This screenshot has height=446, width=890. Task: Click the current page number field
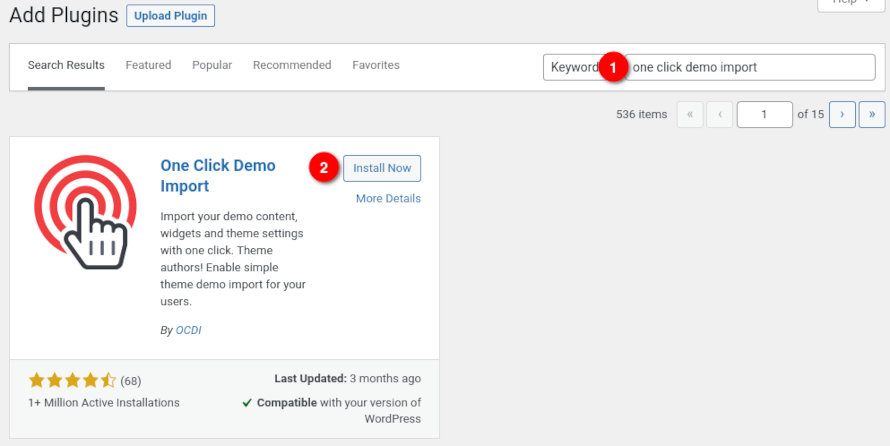pyautogui.click(x=765, y=115)
